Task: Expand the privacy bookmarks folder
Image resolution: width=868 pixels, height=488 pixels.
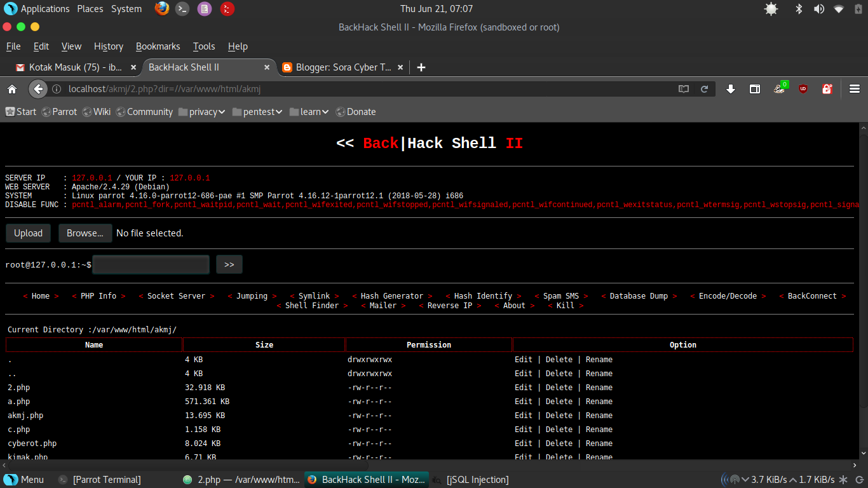Action: [202, 112]
